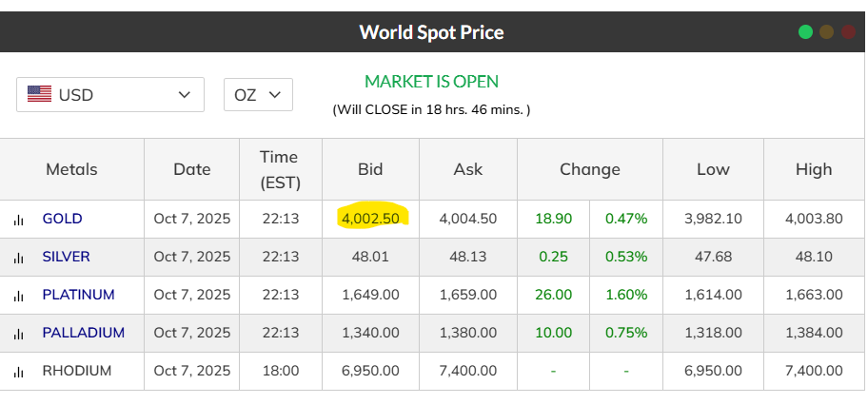Click the dark red dot in header

pyautogui.click(x=848, y=32)
